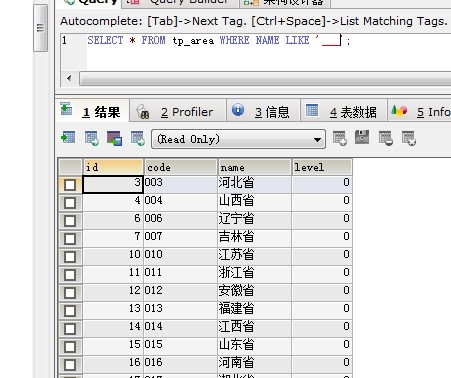The height and width of the screenshot is (378, 451).
Task: Switch to the 5 Info tab
Action: click(x=420, y=111)
